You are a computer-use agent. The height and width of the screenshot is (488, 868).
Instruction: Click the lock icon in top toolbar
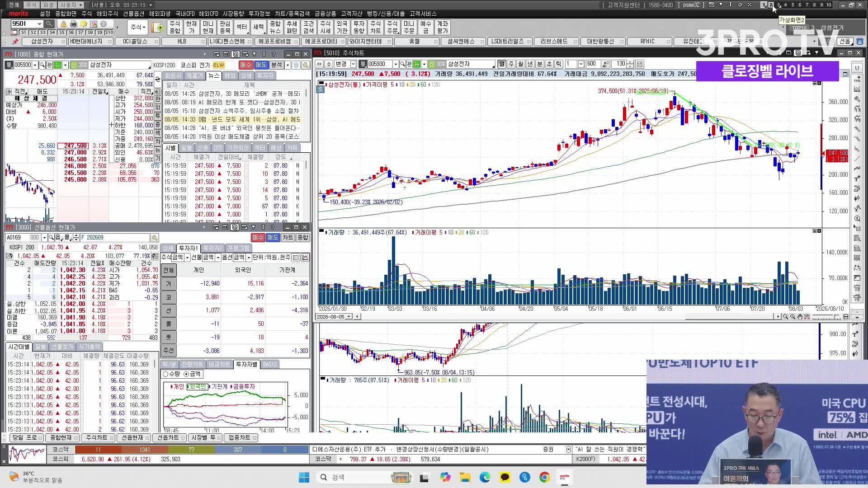63,24
